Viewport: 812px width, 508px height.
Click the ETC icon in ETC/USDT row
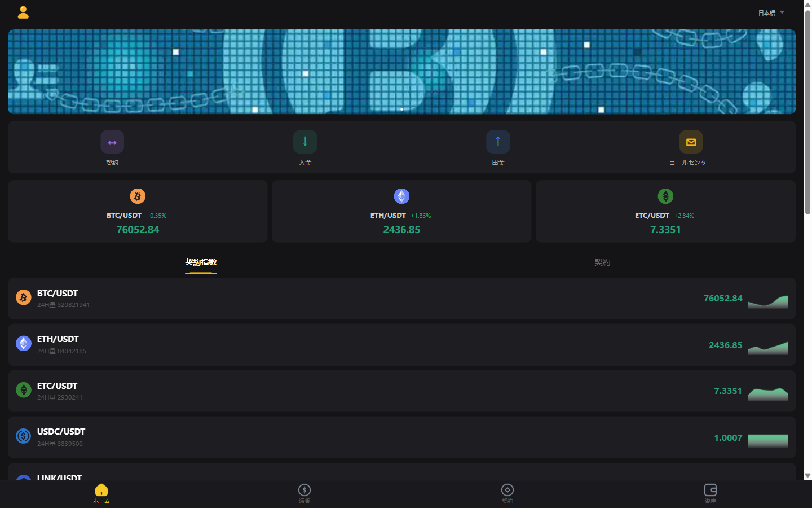tap(24, 390)
